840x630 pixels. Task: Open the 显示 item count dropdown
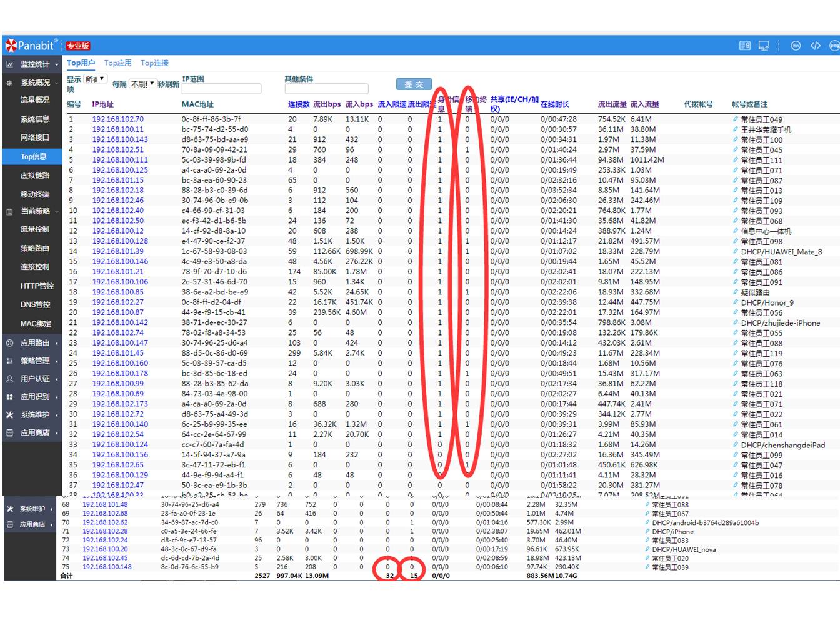tap(96, 79)
